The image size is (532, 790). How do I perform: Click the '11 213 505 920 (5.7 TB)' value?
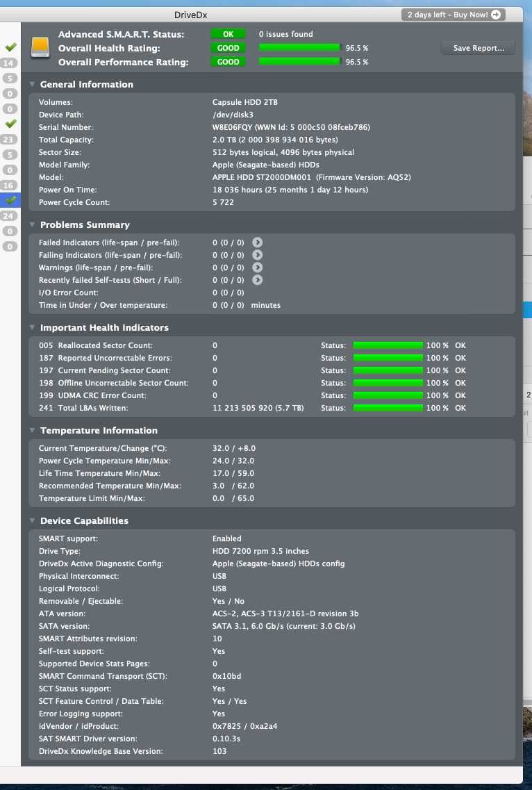[x=258, y=408]
